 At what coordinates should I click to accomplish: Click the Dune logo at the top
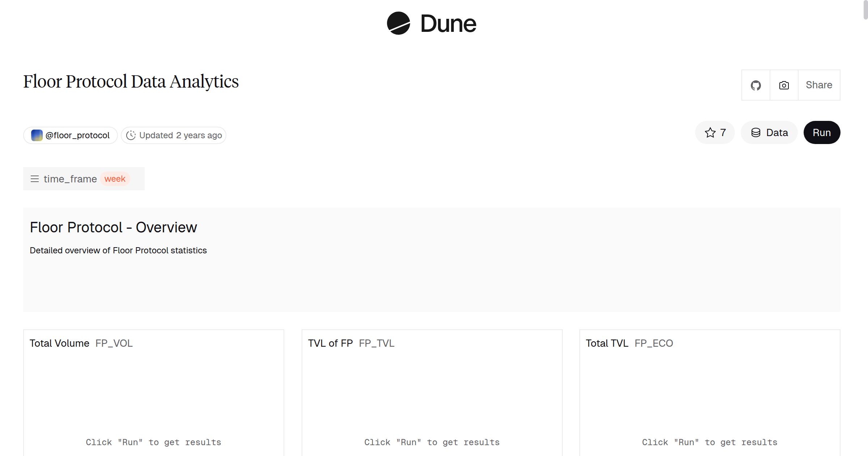[x=431, y=24]
